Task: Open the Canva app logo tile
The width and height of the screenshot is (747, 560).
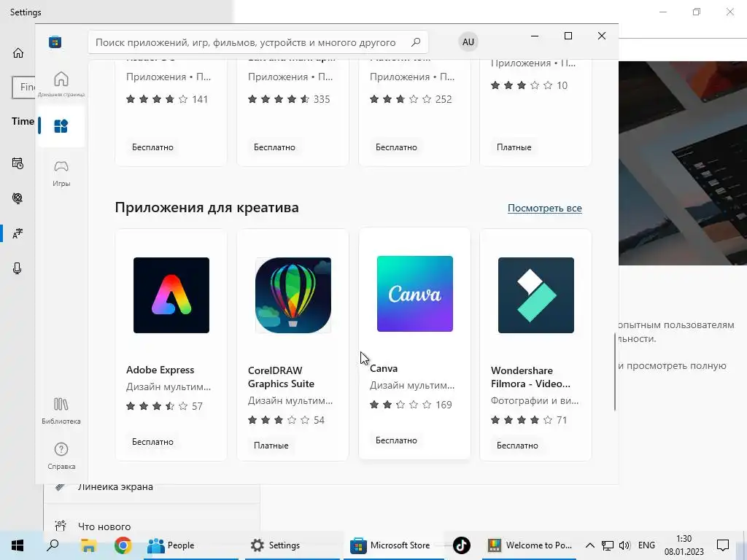Action: tap(415, 294)
